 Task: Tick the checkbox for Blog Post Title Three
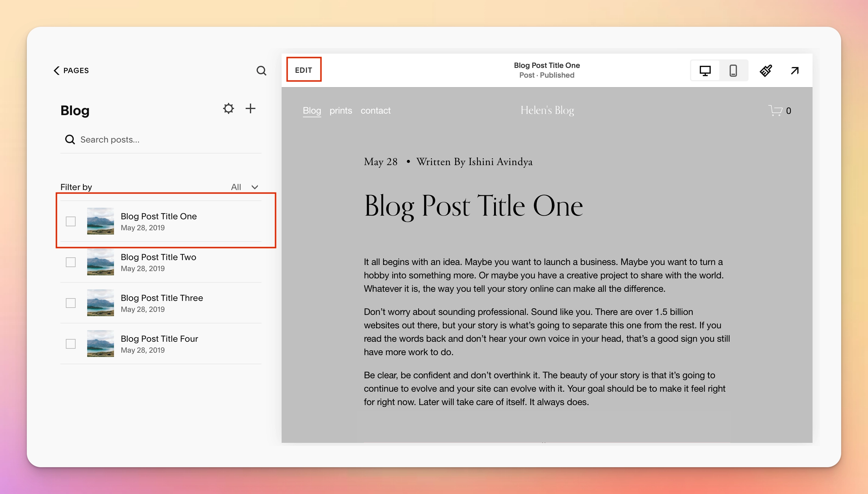pos(71,303)
